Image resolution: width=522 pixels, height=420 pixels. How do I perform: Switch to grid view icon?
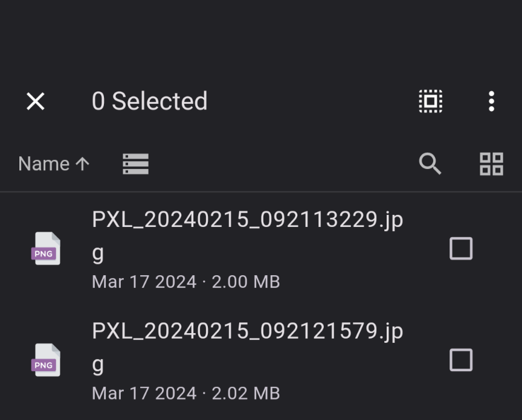coord(491,164)
